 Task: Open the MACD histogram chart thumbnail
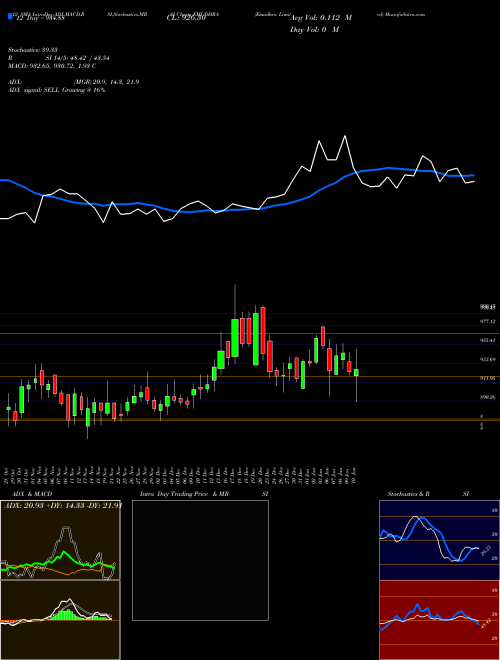pyautogui.click(x=60, y=620)
